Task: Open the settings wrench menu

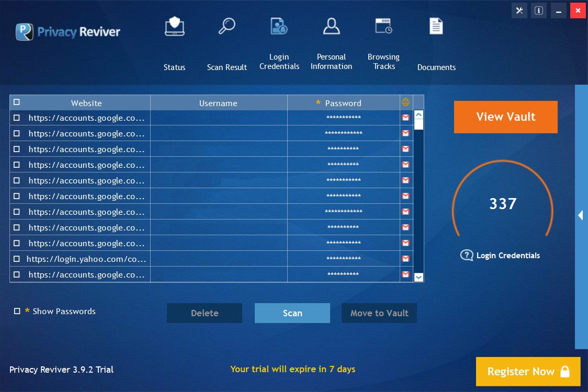Action: [x=519, y=10]
